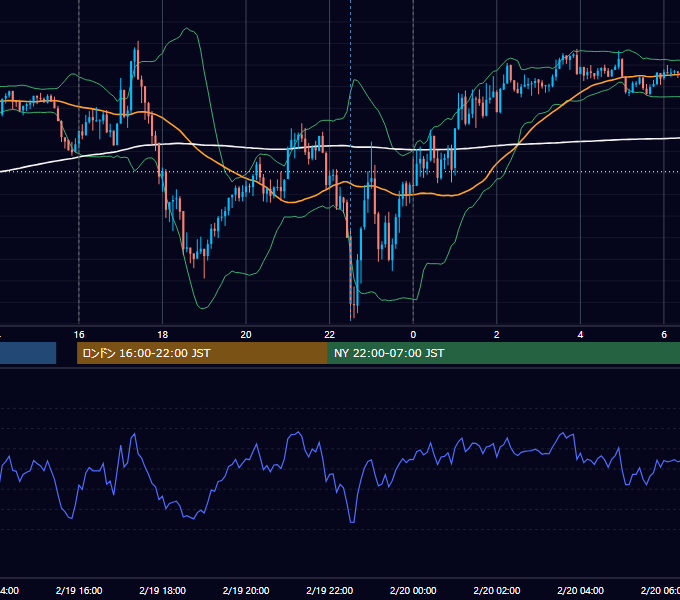Click hour label "22" on upper time axis
Image resolution: width=680 pixels, height=600 pixels.
(x=330, y=335)
